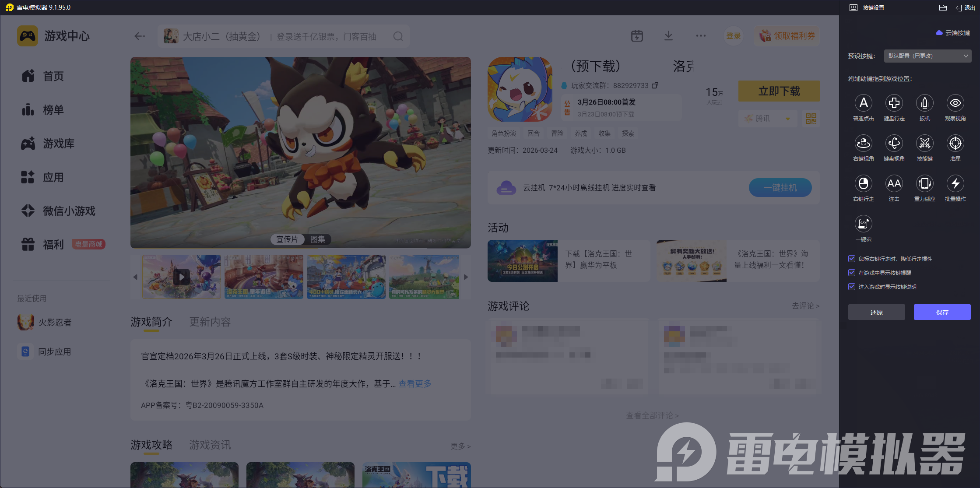Select the 技能键 skill key icon
980x488 pixels.
pyautogui.click(x=924, y=144)
